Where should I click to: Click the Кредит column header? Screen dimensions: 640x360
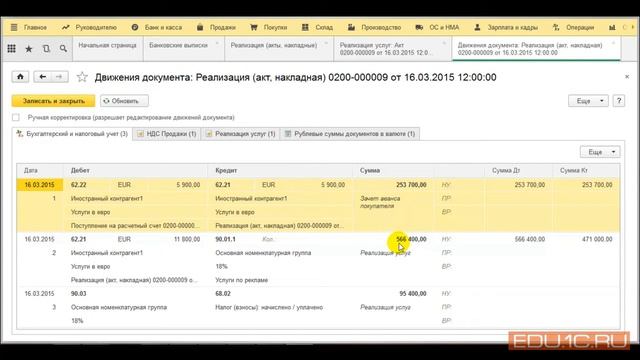pyautogui.click(x=280, y=171)
